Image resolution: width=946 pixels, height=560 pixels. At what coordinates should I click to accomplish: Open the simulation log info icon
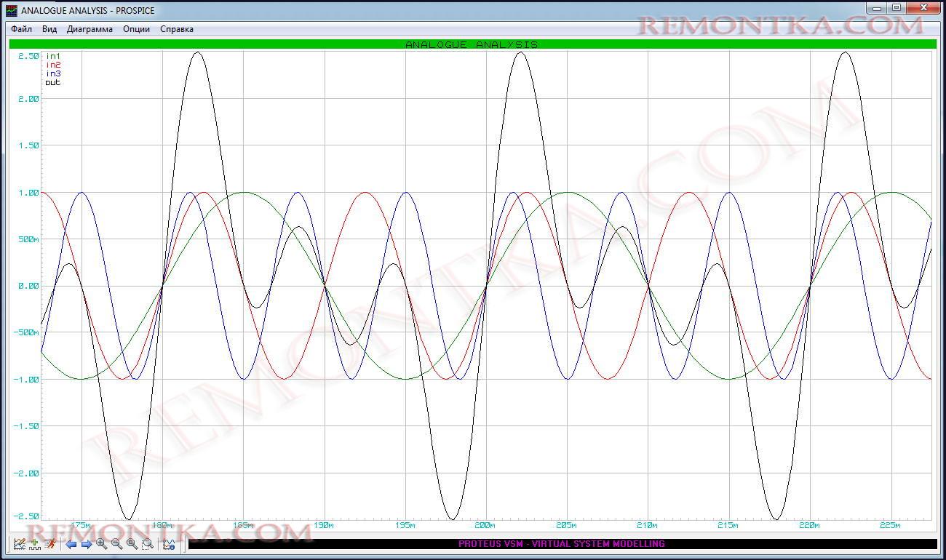pos(169,543)
